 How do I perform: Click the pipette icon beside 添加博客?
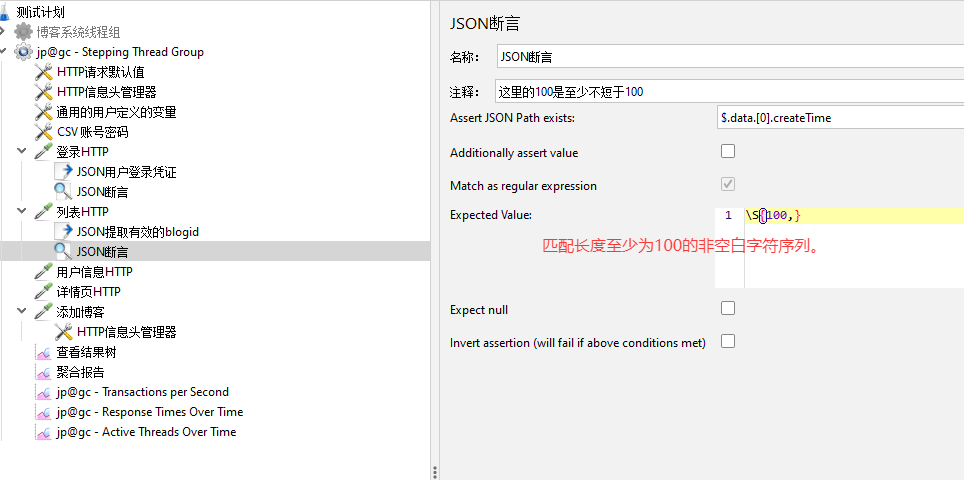(44, 312)
